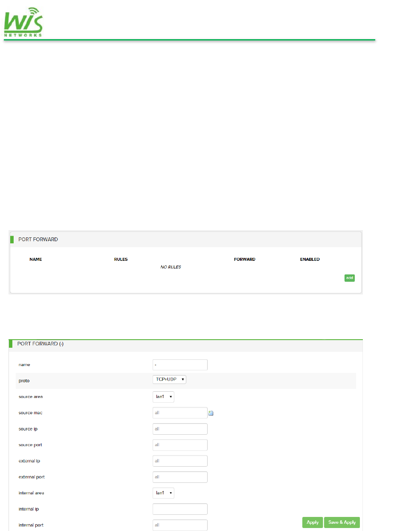Screen dimensions: 420x531
Task: Click the Save & Apply button
Action: (x=342, y=522)
